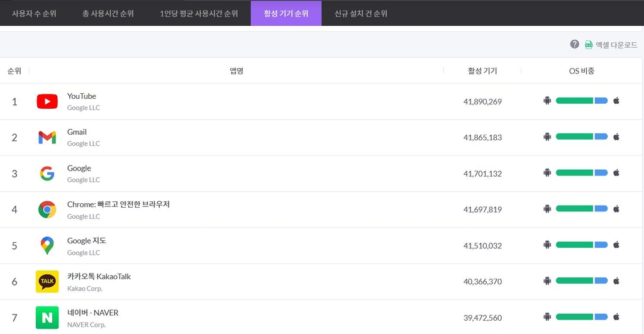Click the Google app icon
Viewport: 644px width, 334px height.
(47, 174)
